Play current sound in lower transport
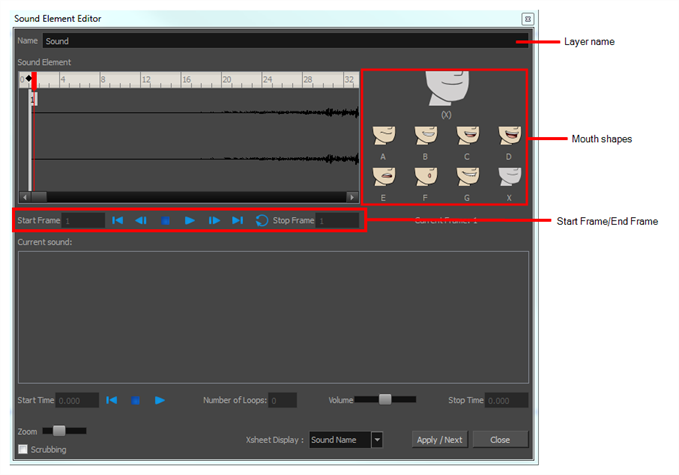This screenshot has width=679, height=475. click(x=160, y=400)
